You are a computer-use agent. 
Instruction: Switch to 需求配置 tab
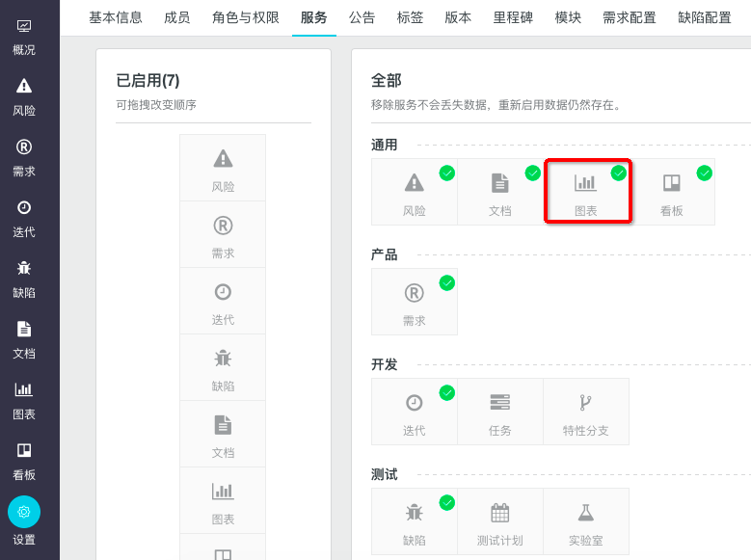click(x=629, y=17)
